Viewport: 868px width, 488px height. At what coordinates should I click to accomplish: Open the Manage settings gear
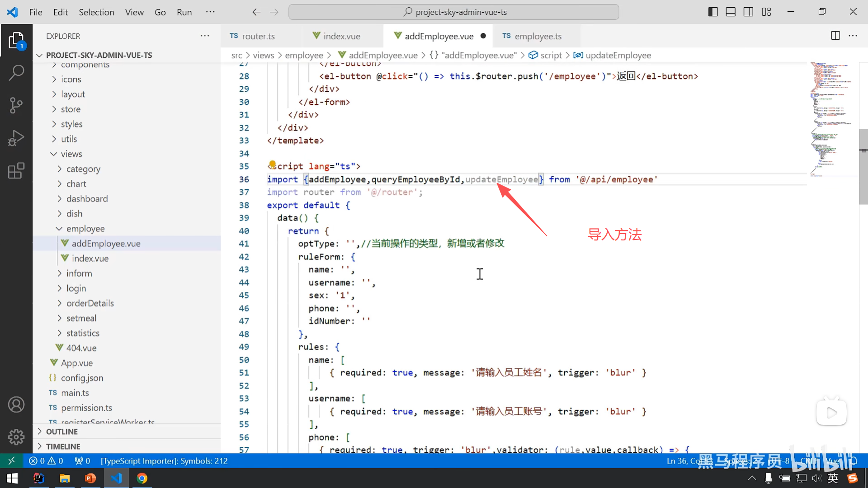tap(16, 437)
